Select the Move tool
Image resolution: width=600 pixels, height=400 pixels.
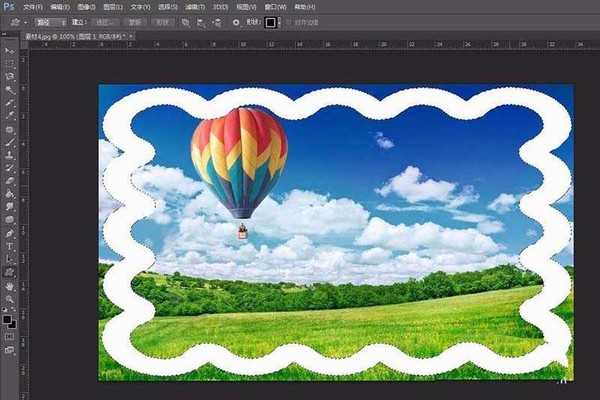(x=10, y=48)
